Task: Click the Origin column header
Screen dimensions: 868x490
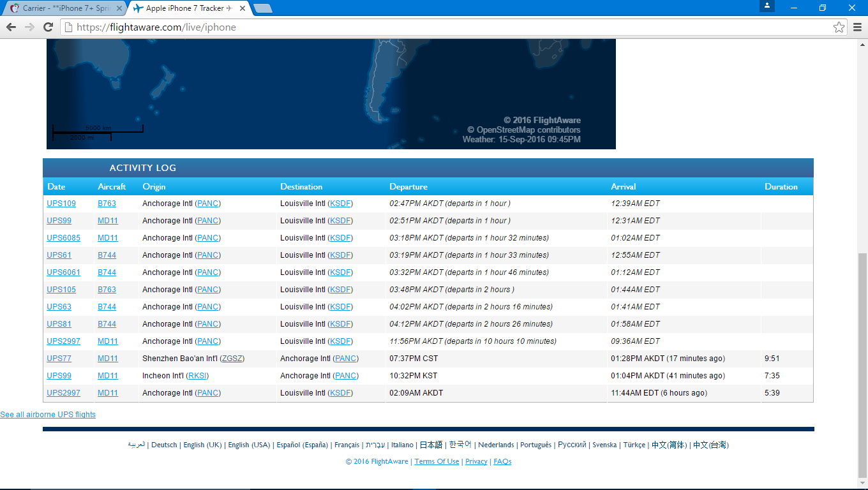Action: (154, 187)
